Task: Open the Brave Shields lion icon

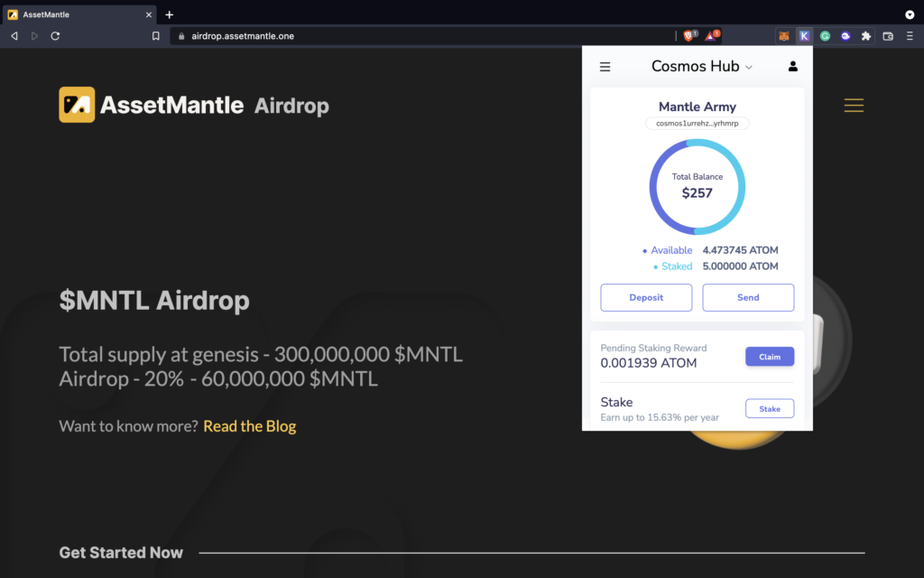Action: coord(688,36)
